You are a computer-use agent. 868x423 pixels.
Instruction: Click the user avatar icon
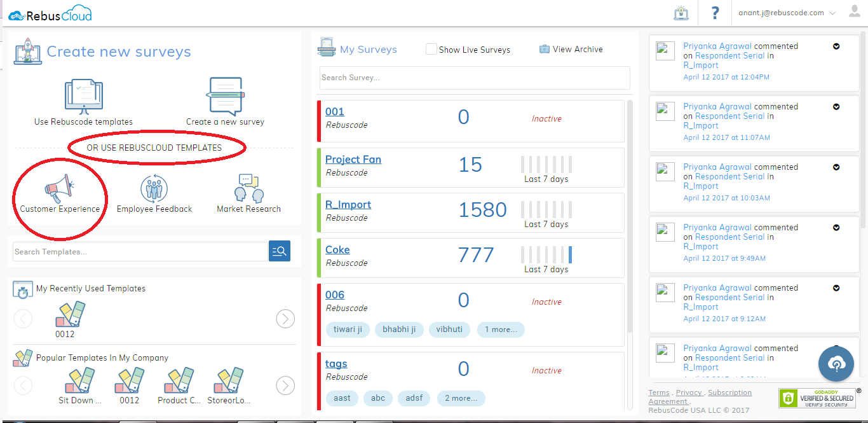[x=855, y=11]
